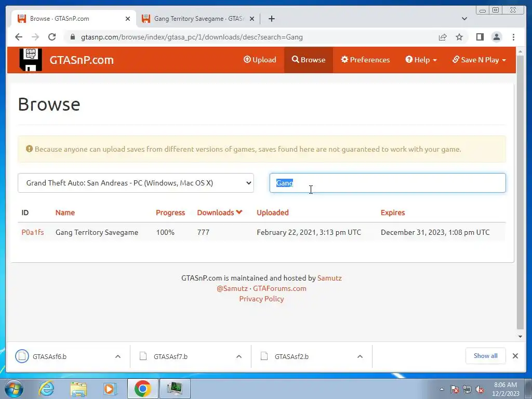Sort the table by Expires
Viewport: 532px width, 399px height.
point(393,212)
